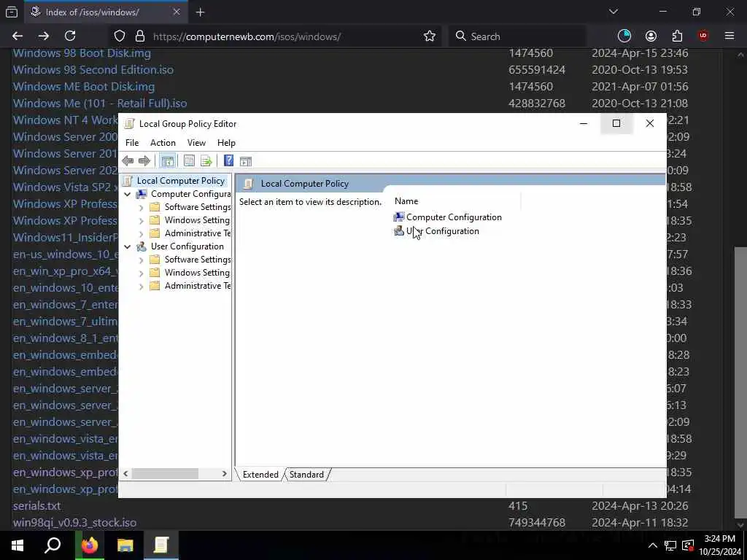Click the left arrow of tree pane scrollbar

coord(125,474)
